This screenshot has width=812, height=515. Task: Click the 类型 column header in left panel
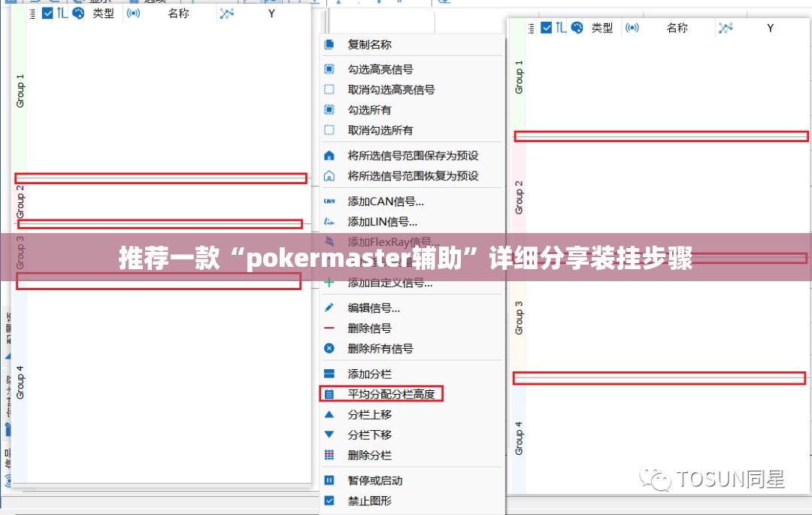103,14
